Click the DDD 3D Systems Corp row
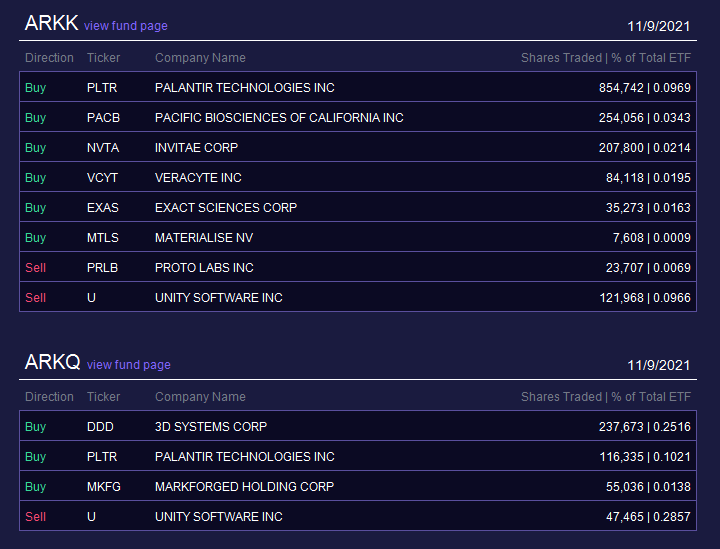This screenshot has height=549, width=720. tap(358, 426)
